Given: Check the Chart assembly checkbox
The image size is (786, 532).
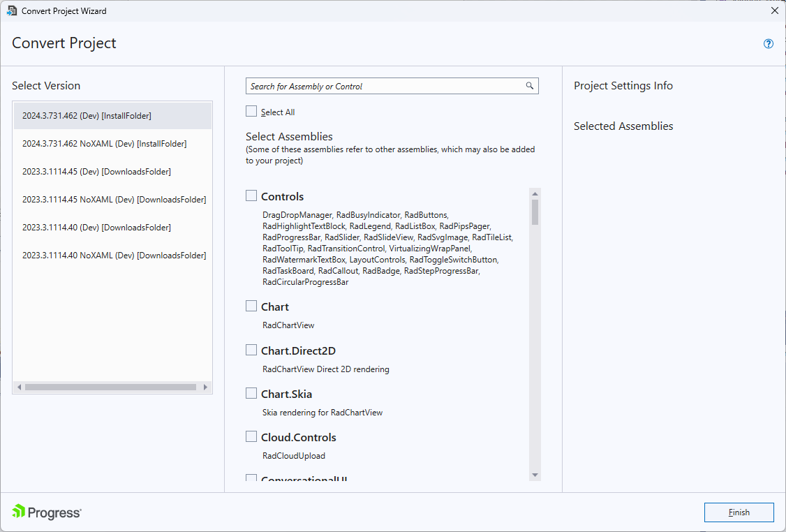Looking at the screenshot, I should pos(251,305).
